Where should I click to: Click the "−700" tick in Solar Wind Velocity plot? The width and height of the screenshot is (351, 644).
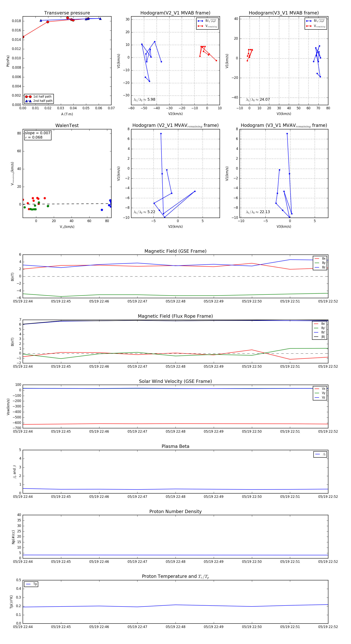[17, 428]
